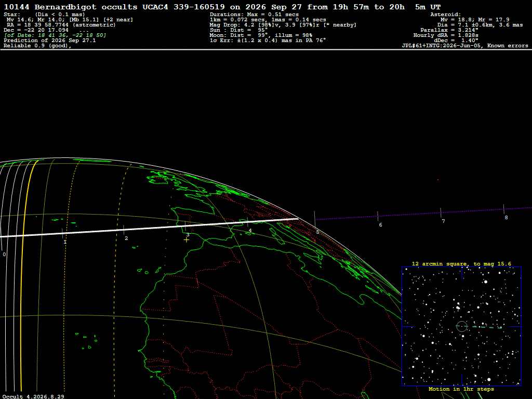This screenshot has width=532, height=399.
Task: Click the JPL#61 orbit source text
Action: 465,46
